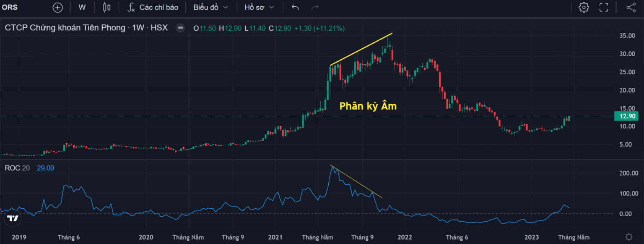644x244 pixels.
Task: Open the W timeframe selector
Action: pos(82,7)
